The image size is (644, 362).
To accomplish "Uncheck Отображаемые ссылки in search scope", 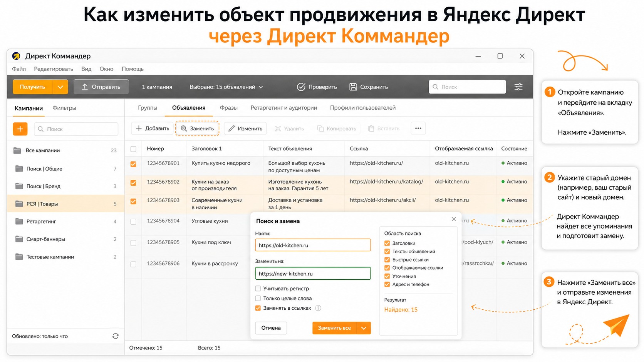I will click(x=387, y=268).
